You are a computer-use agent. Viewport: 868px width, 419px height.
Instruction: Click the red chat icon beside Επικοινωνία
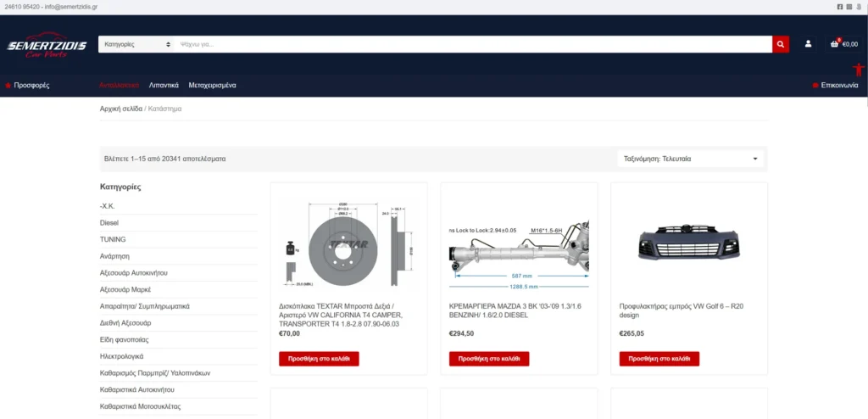click(815, 86)
